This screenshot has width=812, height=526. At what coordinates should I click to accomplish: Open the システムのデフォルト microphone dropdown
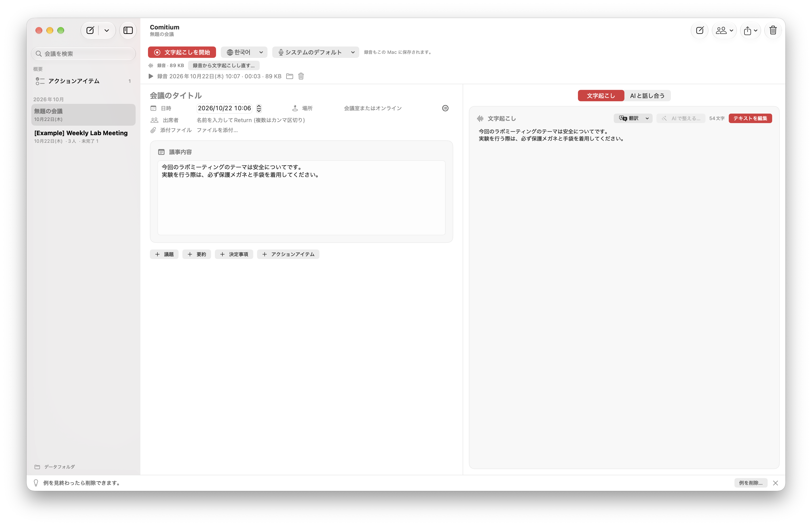(x=316, y=52)
